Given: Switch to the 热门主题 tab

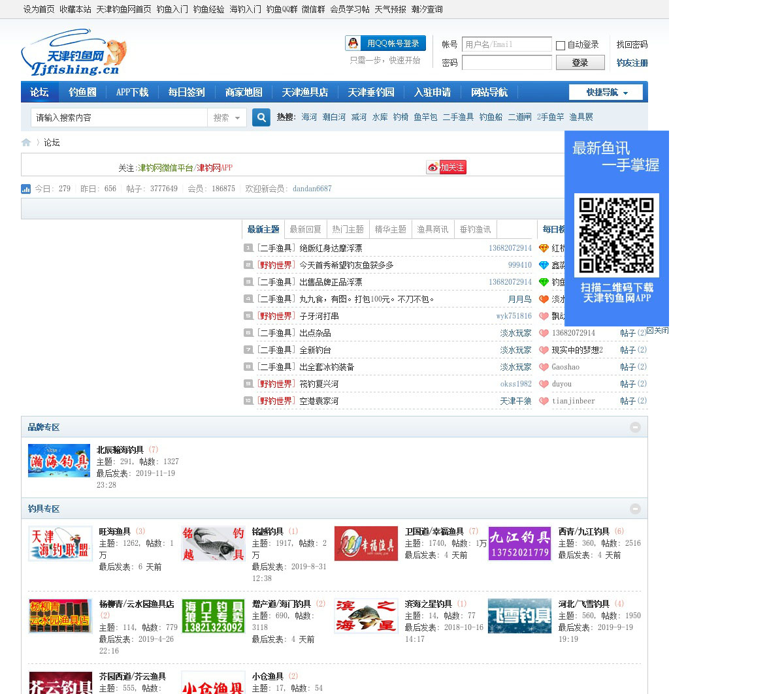Looking at the screenshot, I should [348, 229].
